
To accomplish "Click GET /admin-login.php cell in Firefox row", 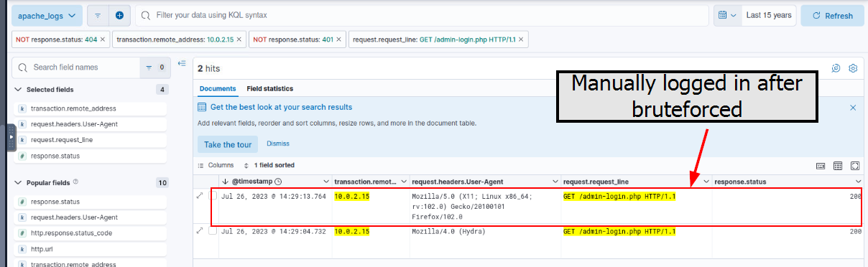I will [x=620, y=196].
